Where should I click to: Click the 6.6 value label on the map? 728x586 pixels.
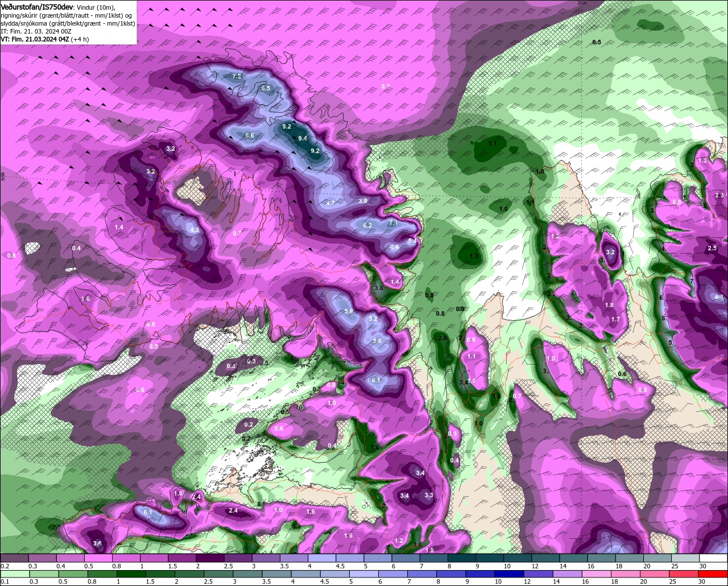pyautogui.click(x=249, y=135)
